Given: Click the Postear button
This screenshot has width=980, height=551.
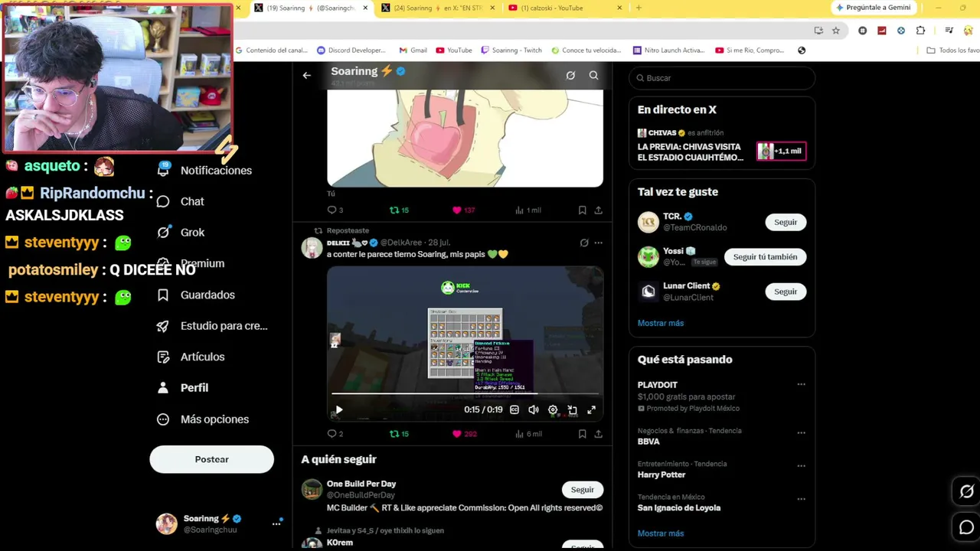Looking at the screenshot, I should [211, 459].
